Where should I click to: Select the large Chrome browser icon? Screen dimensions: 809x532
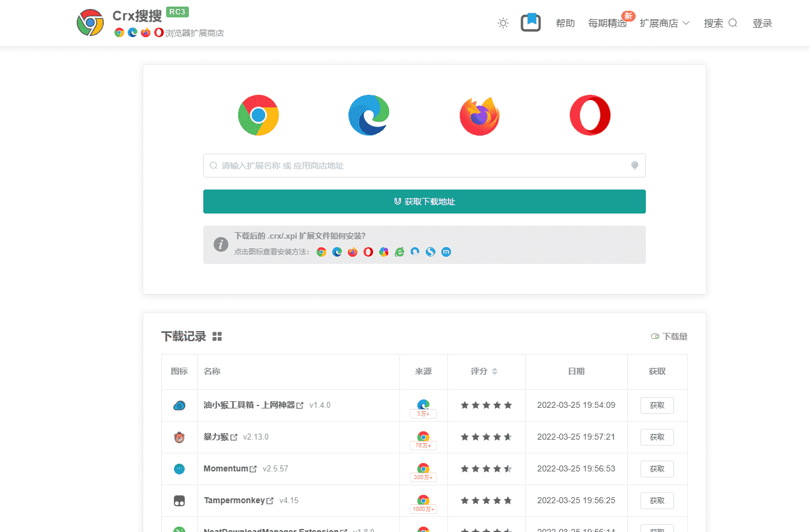tap(258, 115)
